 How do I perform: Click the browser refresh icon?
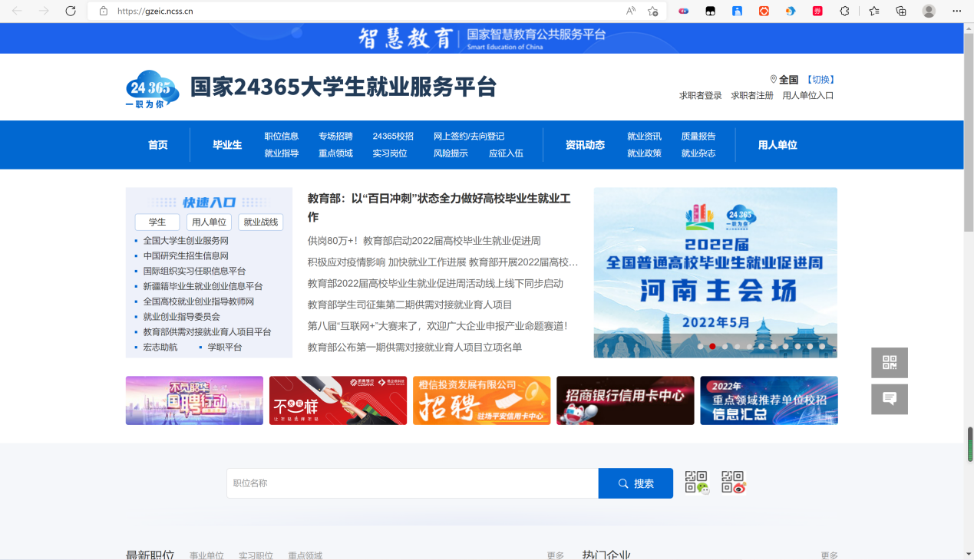coord(71,11)
